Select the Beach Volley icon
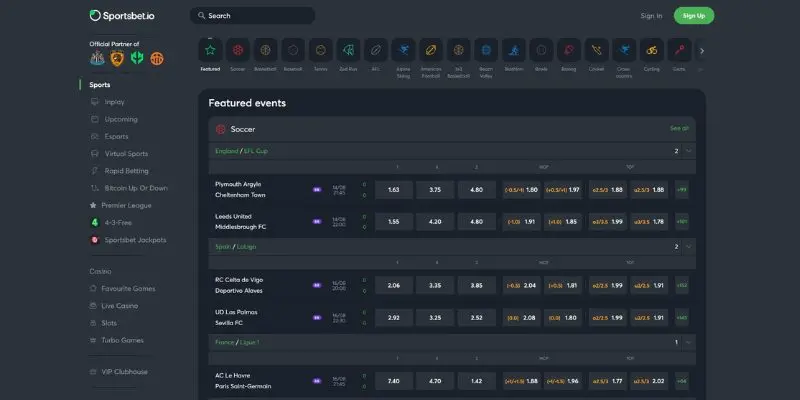Screen dimensions: 800x400 (486, 50)
